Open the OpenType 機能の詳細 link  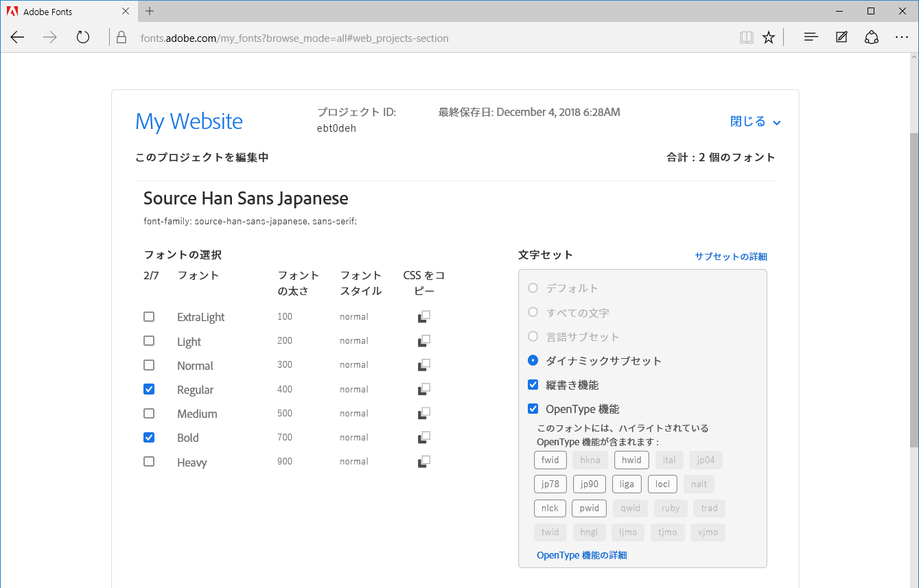tap(582, 555)
